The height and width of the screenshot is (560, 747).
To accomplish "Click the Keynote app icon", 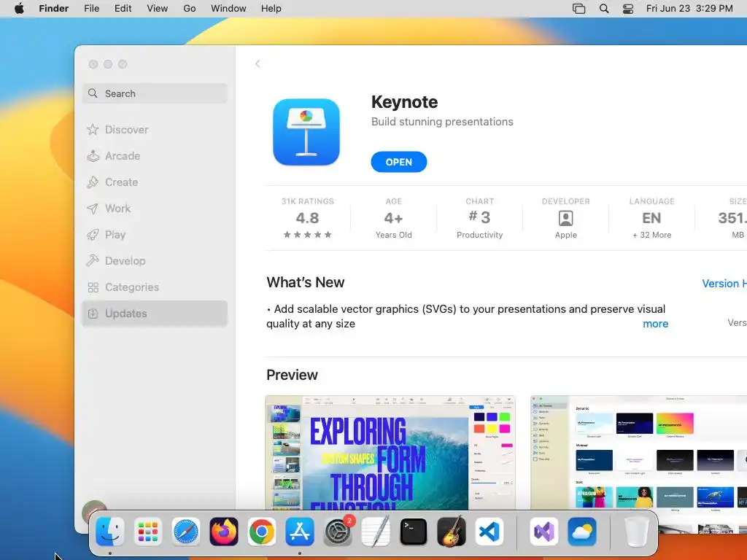I will click(x=306, y=132).
